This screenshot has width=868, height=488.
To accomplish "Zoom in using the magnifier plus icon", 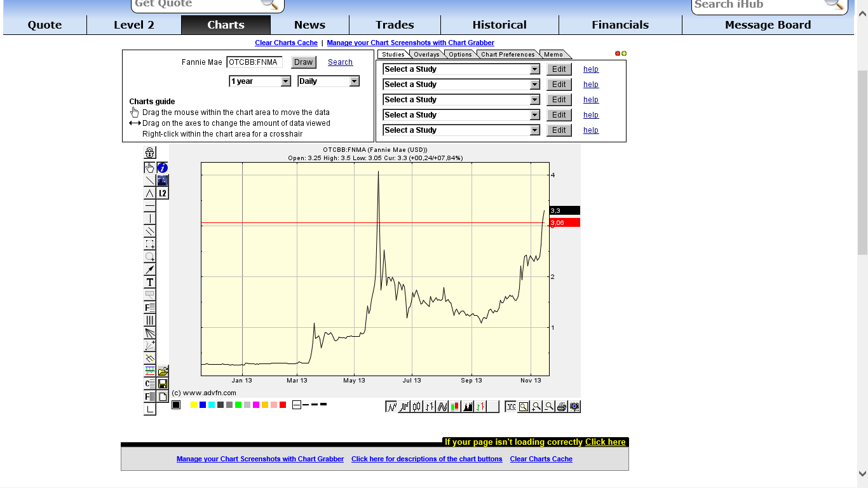I will pos(536,407).
